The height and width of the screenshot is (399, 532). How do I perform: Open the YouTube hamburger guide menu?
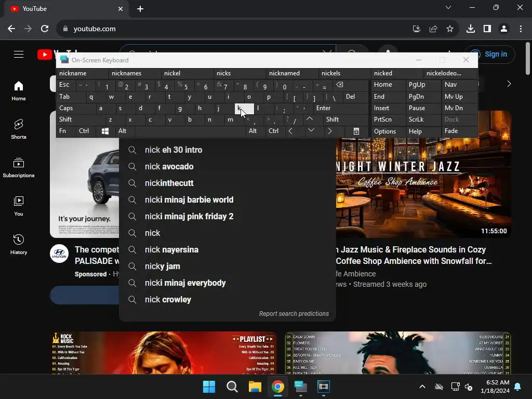click(x=19, y=54)
